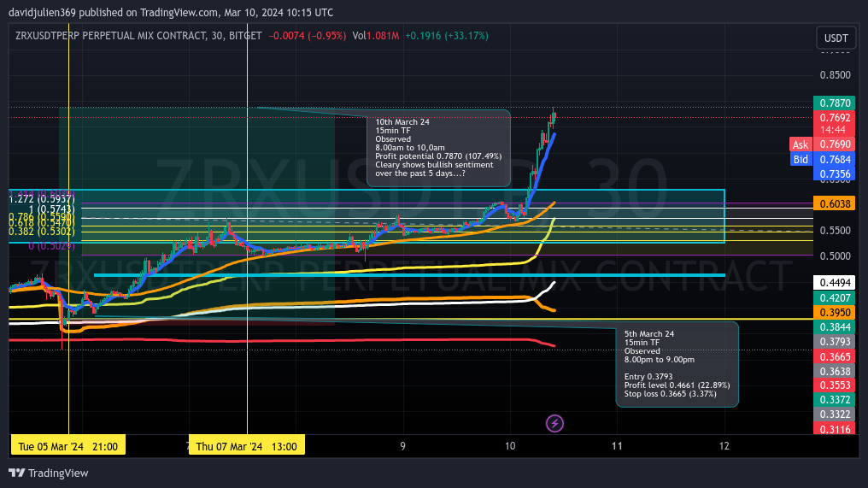868x488 pixels.
Task: Click the +0.1916 (+33.17%) green value
Action: point(447,35)
